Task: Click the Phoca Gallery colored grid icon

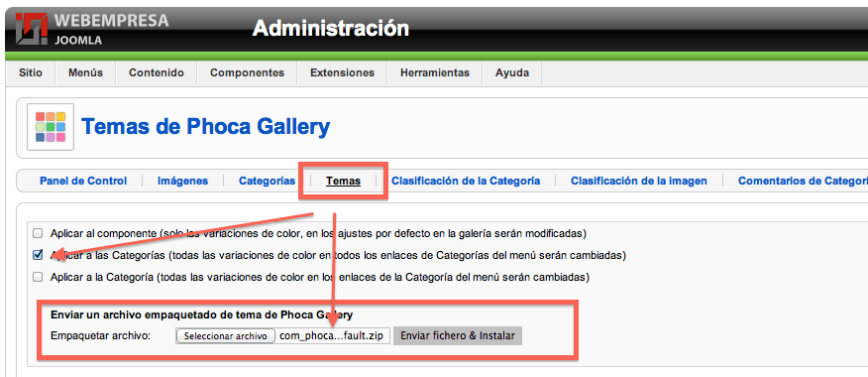Action: (x=51, y=126)
